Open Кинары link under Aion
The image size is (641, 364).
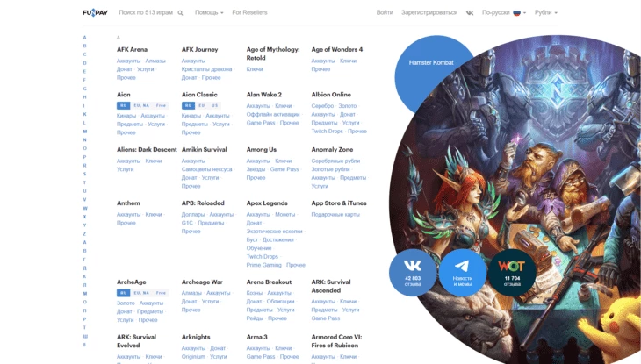[x=126, y=116]
